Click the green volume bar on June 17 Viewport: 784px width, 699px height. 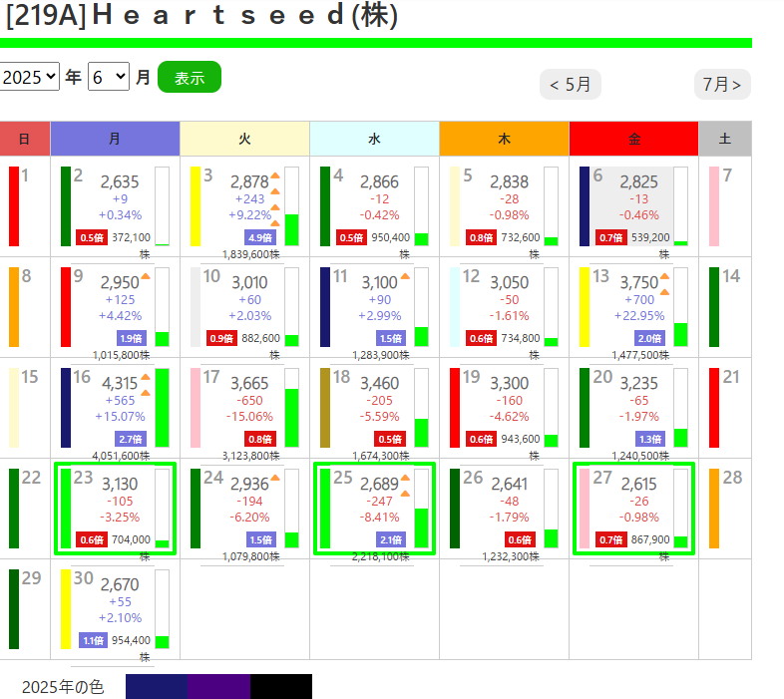pyautogui.click(x=292, y=417)
